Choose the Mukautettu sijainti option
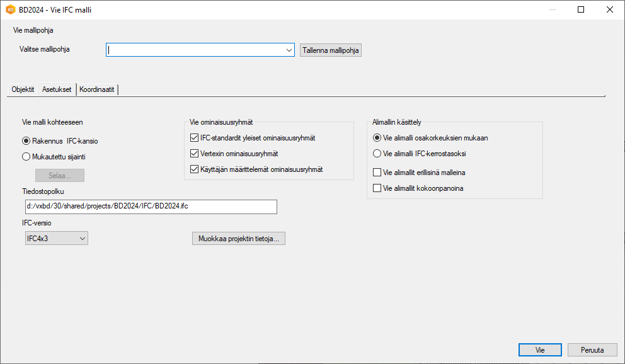625x364 pixels. click(26, 157)
